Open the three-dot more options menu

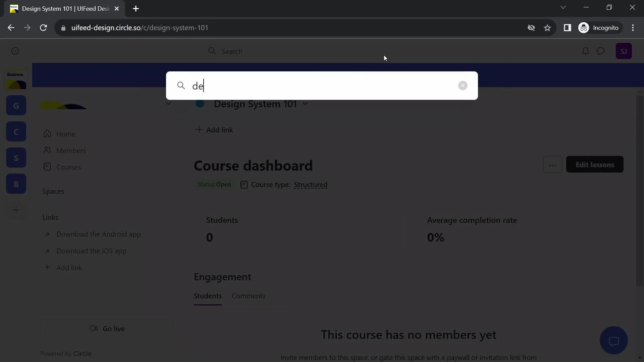coord(552,165)
